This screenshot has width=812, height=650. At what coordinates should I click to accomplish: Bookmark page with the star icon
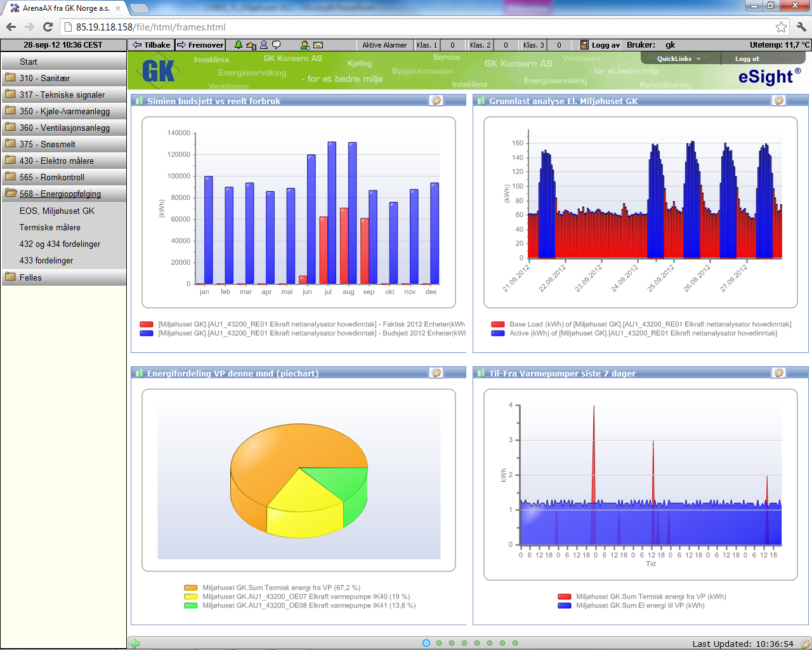click(x=781, y=27)
